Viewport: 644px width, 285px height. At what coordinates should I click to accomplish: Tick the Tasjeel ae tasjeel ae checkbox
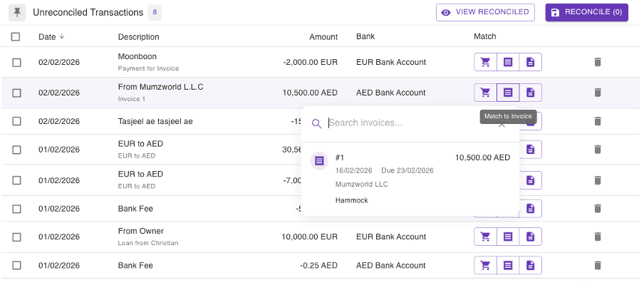coord(16,122)
